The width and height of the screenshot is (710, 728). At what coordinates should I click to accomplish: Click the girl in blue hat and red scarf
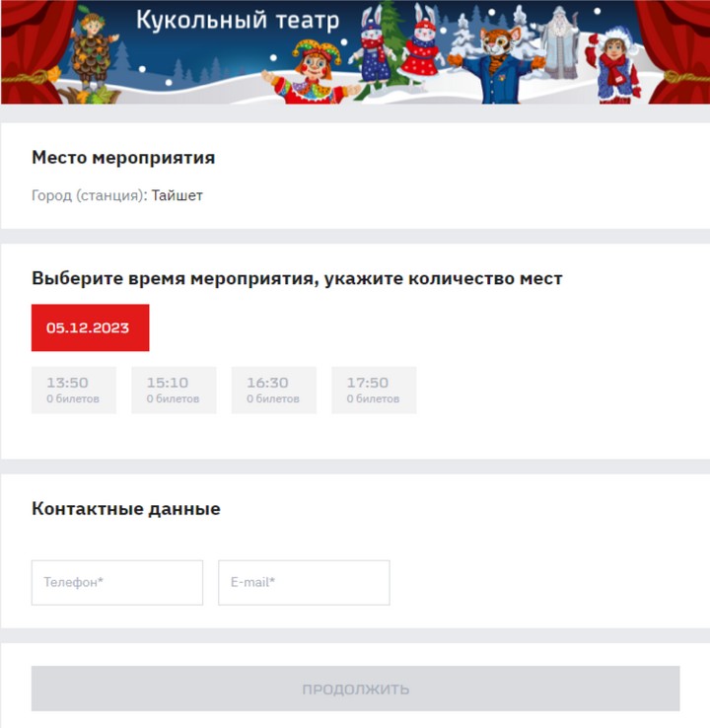pos(613,65)
